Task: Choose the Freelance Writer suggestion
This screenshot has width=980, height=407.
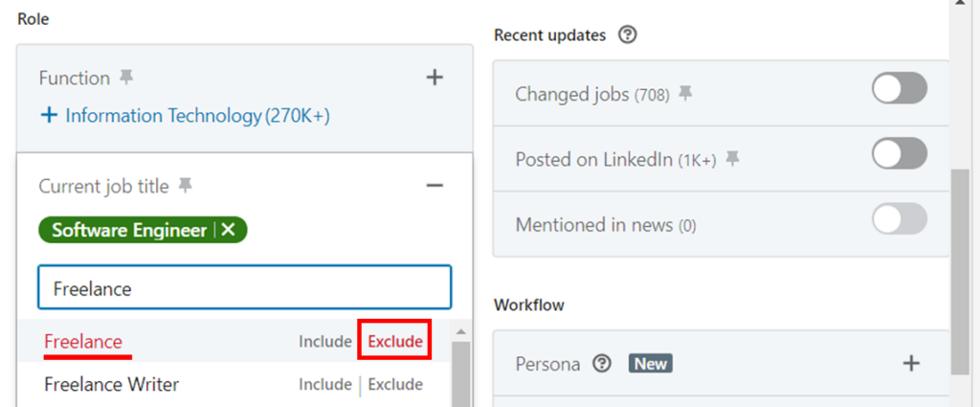Action: tap(111, 384)
